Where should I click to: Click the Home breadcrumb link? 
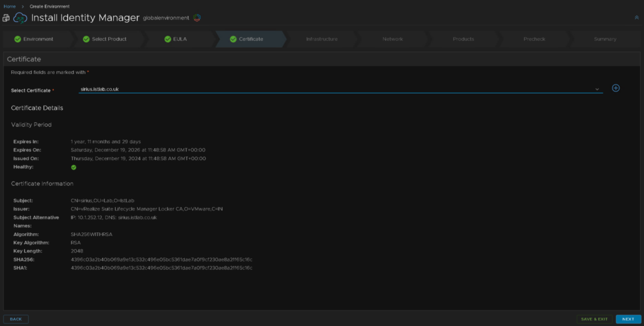[9, 6]
